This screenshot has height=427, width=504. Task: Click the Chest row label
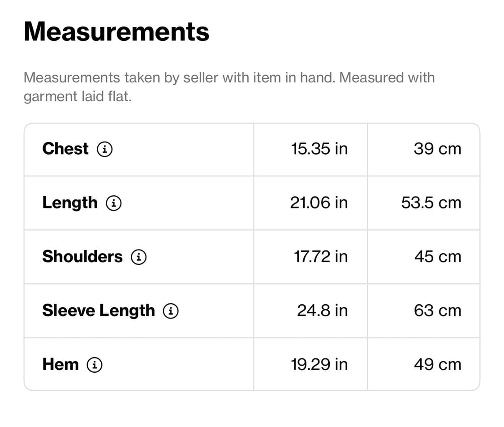click(65, 149)
